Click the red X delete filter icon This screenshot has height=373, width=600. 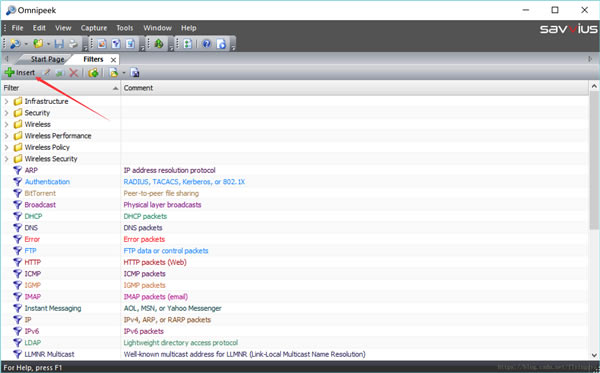pos(73,73)
